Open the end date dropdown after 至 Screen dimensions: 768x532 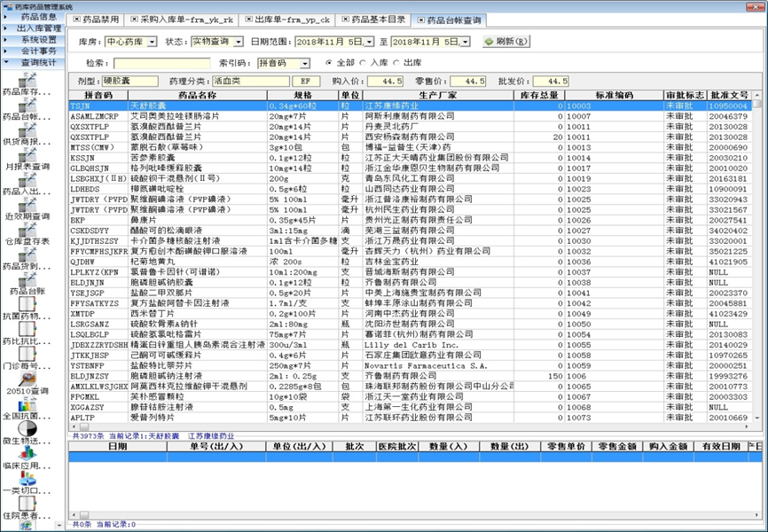466,43
